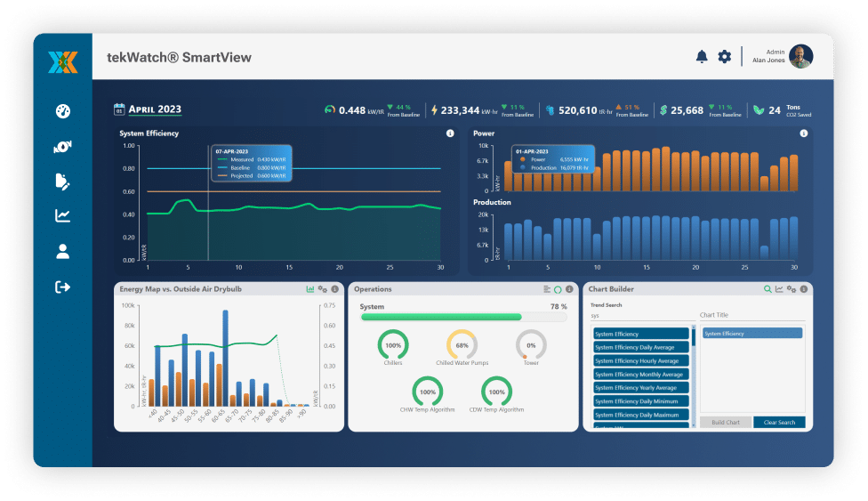This screenshot has height=501, width=868.
Task: Click the Chillers 100% gauge
Action: (x=393, y=345)
